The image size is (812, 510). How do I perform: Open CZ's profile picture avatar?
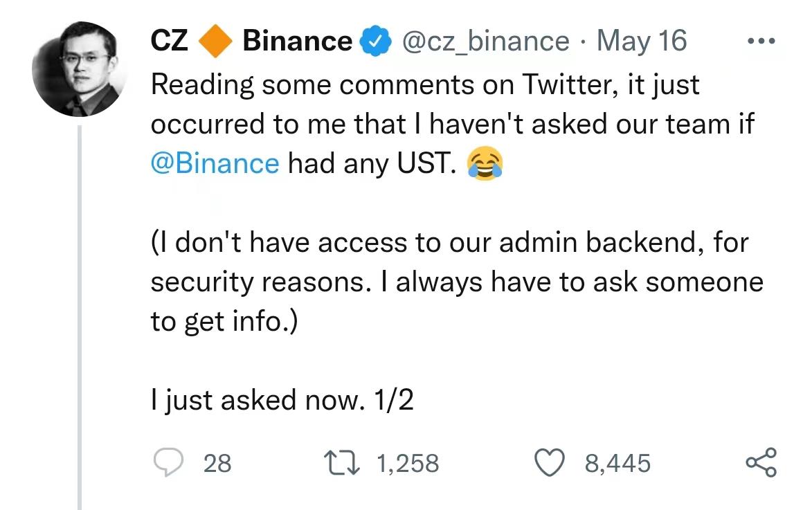80,69
